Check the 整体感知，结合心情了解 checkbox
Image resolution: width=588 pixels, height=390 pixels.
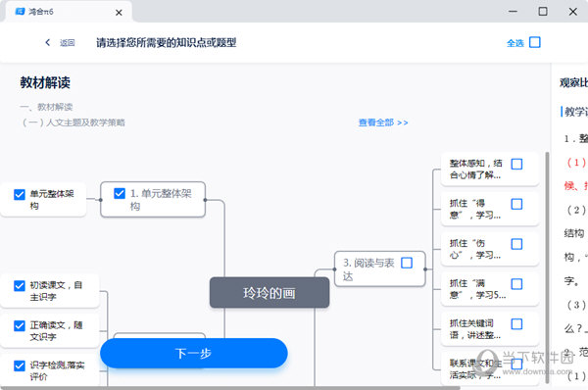pos(516,165)
